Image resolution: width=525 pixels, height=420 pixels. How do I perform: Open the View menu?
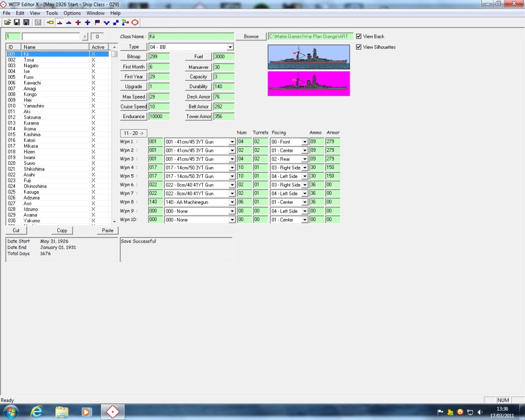[x=35, y=13]
